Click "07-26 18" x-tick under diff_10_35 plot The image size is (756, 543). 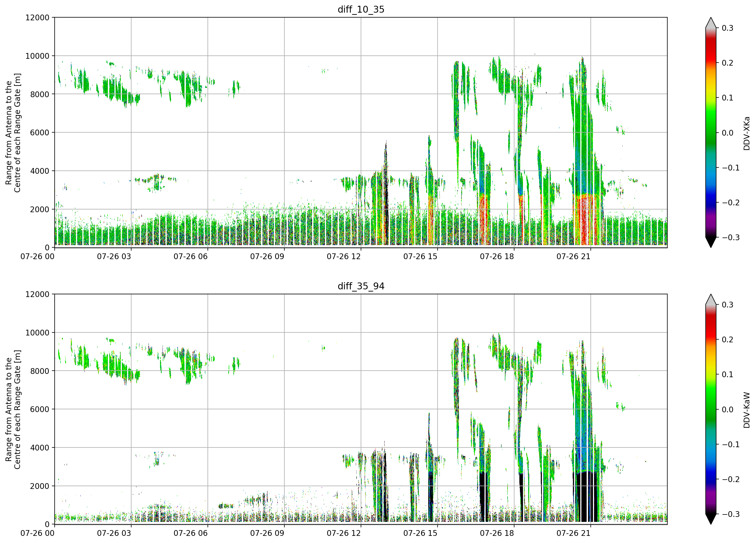497,257
